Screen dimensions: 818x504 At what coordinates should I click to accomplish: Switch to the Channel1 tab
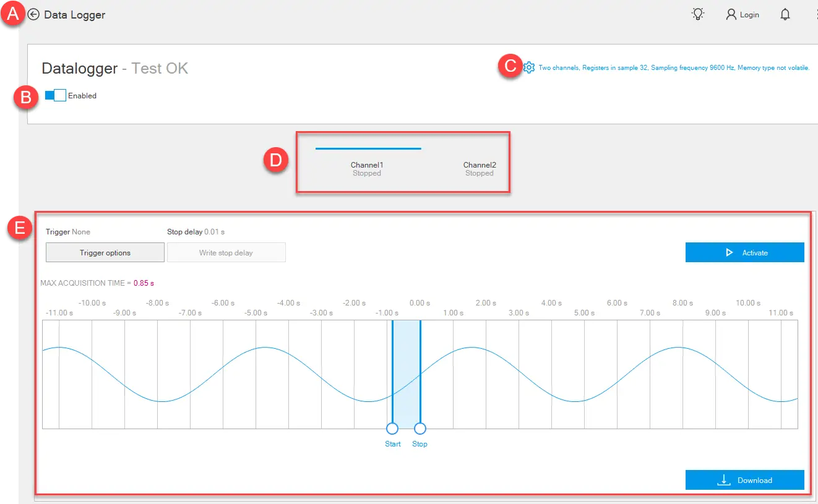point(367,168)
